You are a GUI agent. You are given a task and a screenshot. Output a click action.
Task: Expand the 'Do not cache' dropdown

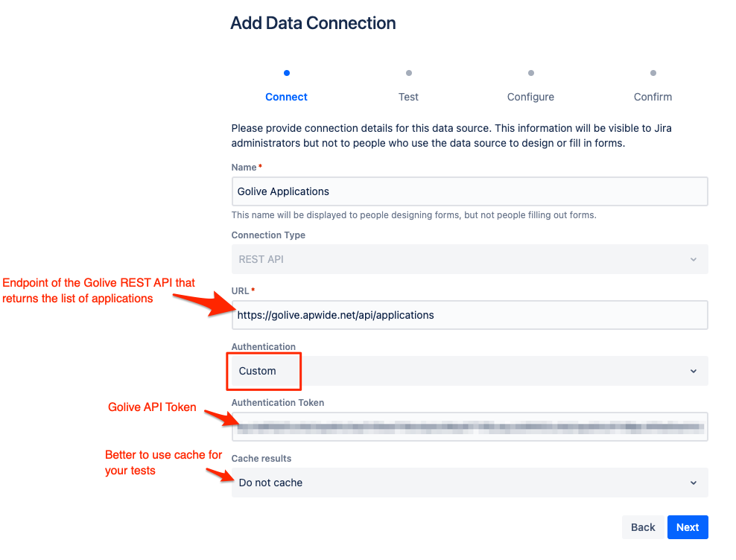coord(469,483)
